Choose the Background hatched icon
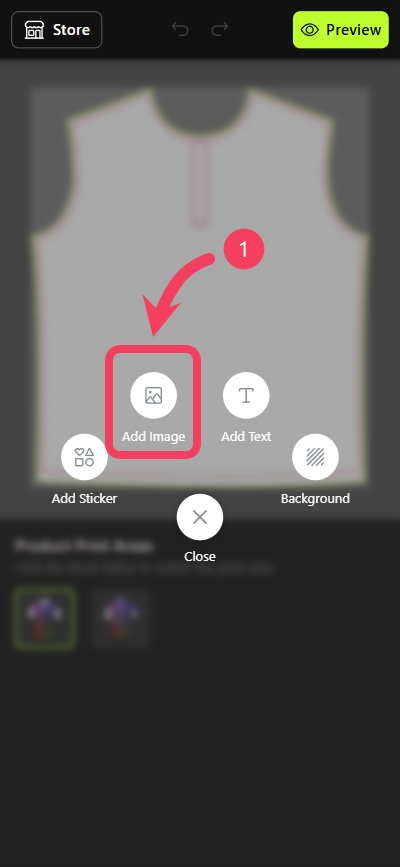Viewport: 400px width, 867px height. point(315,457)
